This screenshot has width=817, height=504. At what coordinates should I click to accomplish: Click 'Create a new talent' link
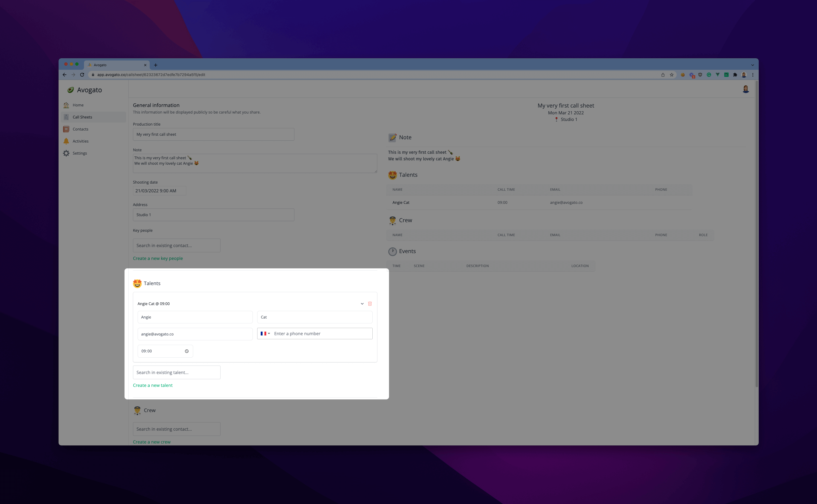[153, 385]
